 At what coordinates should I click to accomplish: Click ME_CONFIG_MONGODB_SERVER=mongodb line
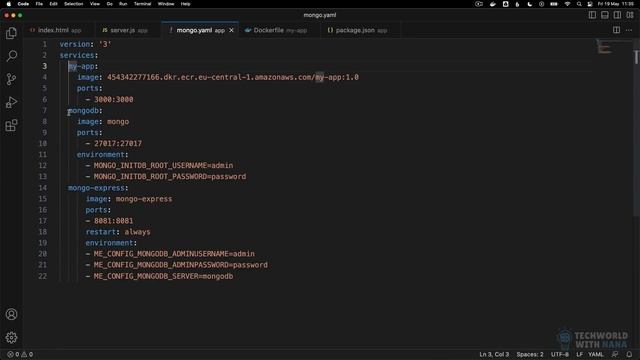(163, 276)
